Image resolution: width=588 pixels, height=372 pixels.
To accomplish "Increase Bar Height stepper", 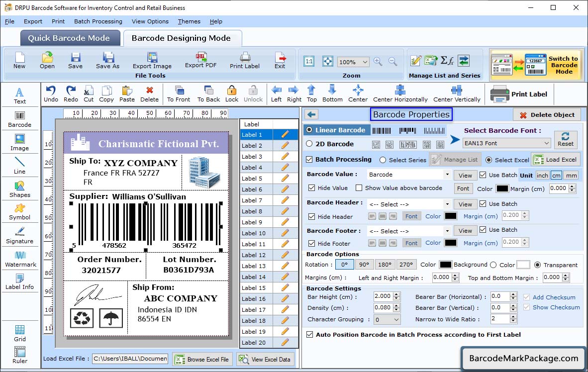I will coord(397,294).
